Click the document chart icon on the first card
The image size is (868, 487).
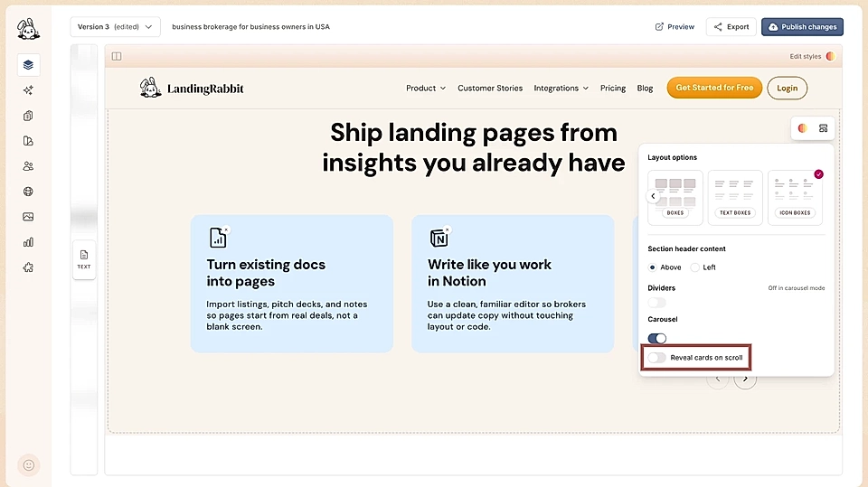[218, 238]
